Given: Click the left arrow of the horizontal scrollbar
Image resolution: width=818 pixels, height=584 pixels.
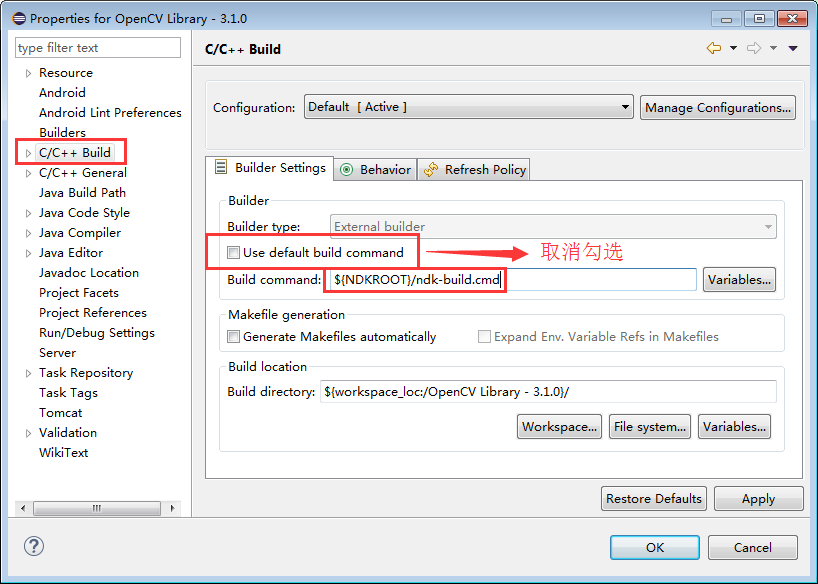Looking at the screenshot, I should 22,508.
